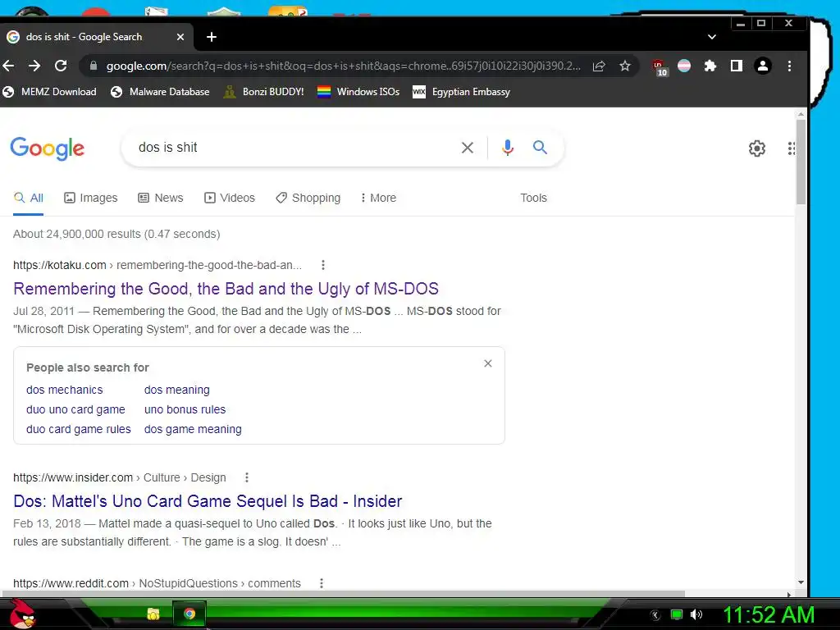
Task: Go forward to the next page
Action: coord(34,66)
